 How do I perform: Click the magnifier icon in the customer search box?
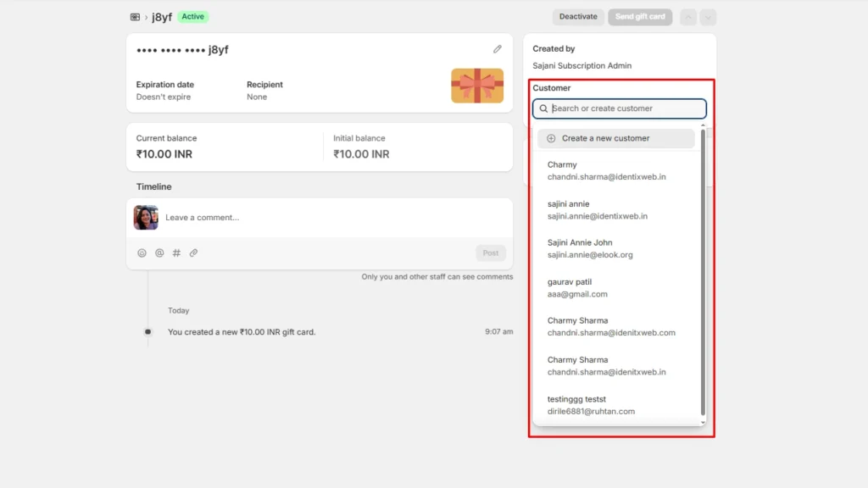(x=542, y=108)
